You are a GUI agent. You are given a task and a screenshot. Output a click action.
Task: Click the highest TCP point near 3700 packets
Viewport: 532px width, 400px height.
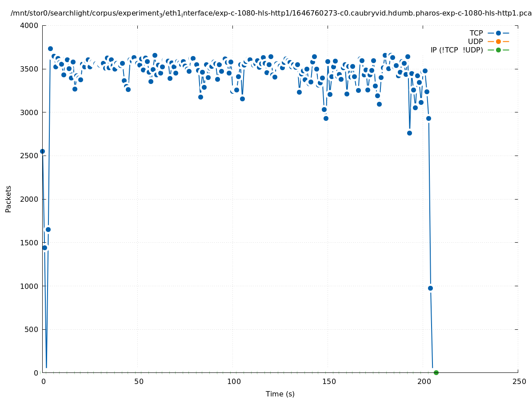pos(50,48)
